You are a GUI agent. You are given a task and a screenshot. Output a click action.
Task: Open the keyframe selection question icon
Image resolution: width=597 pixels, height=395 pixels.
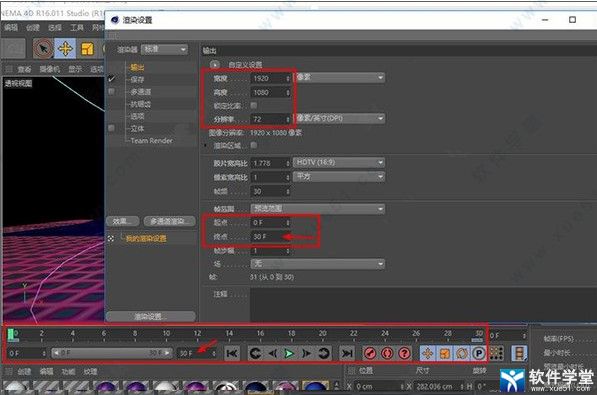click(x=404, y=353)
